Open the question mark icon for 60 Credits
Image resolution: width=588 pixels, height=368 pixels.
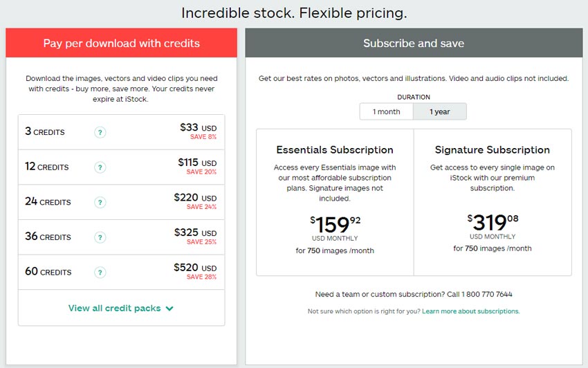tap(100, 273)
